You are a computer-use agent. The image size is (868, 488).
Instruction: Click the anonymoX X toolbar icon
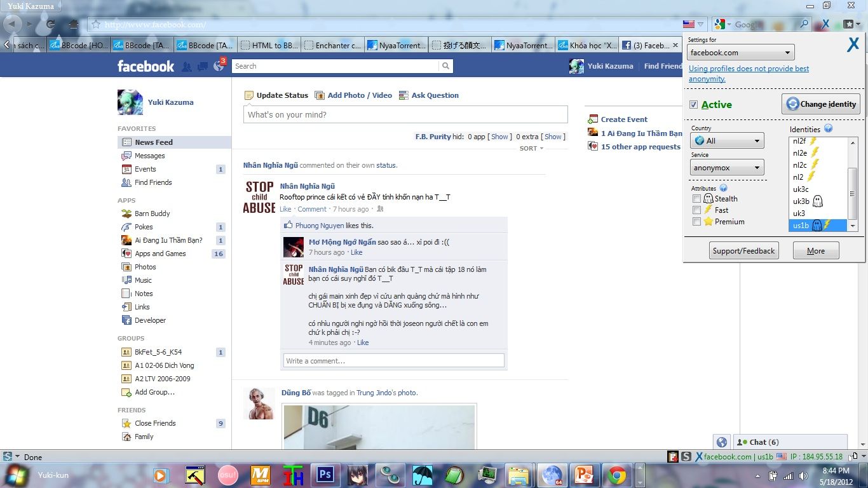tap(825, 24)
